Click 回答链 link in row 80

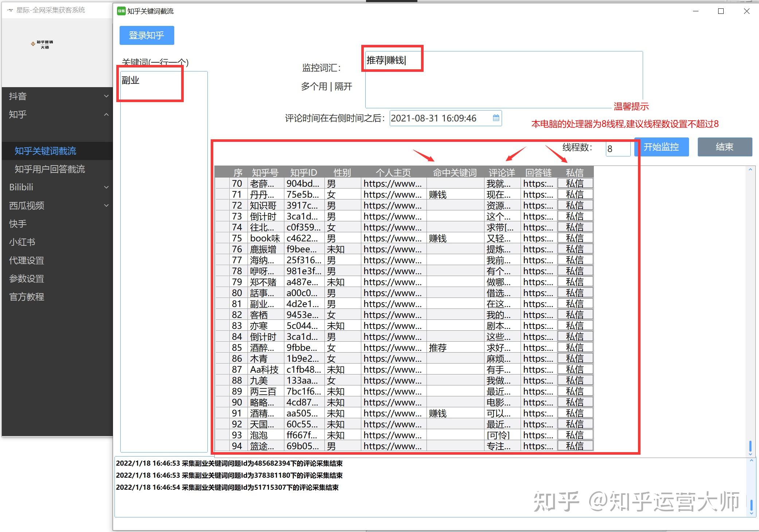pyautogui.click(x=538, y=293)
